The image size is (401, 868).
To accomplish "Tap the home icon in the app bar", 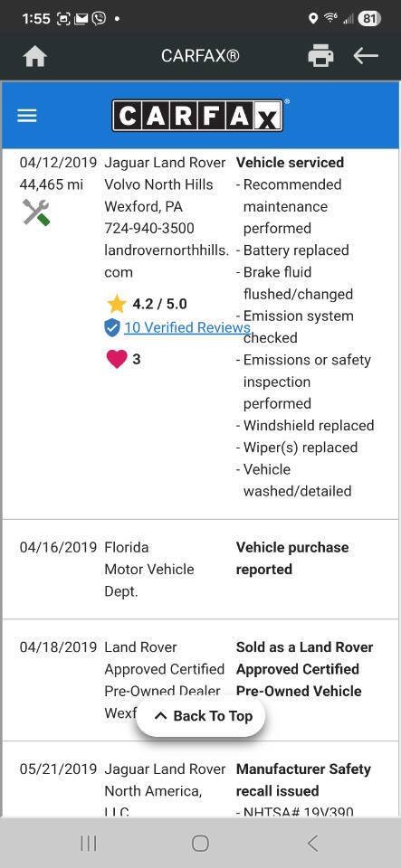I will 34,56.
